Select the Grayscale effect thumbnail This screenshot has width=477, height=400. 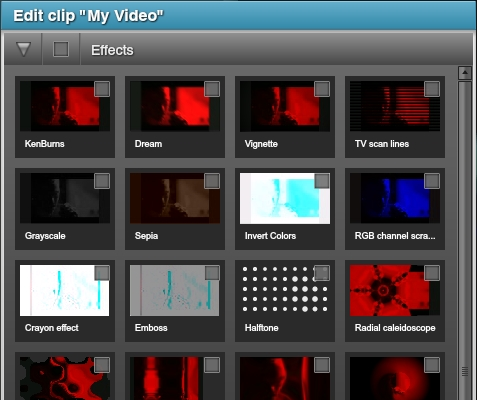(x=65, y=198)
